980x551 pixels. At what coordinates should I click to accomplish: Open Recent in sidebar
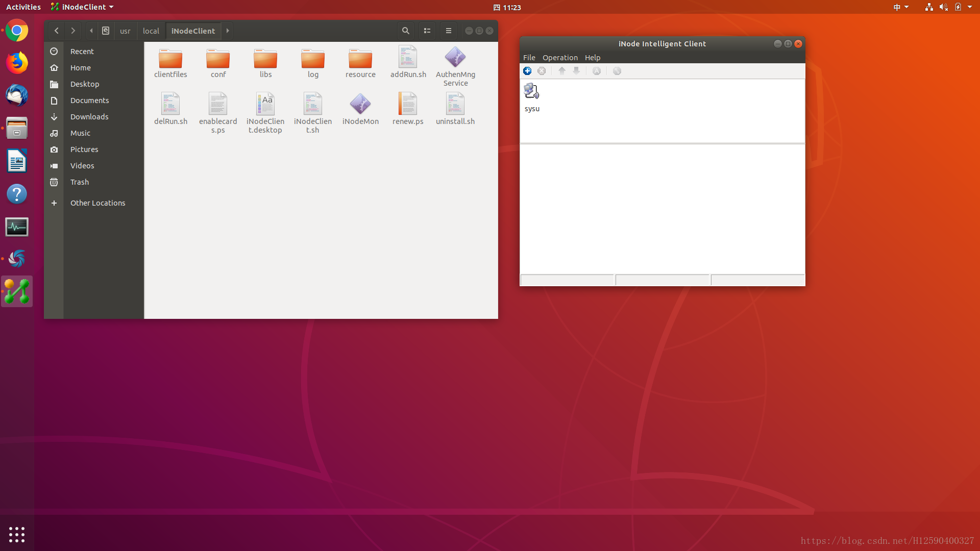coord(94,52)
